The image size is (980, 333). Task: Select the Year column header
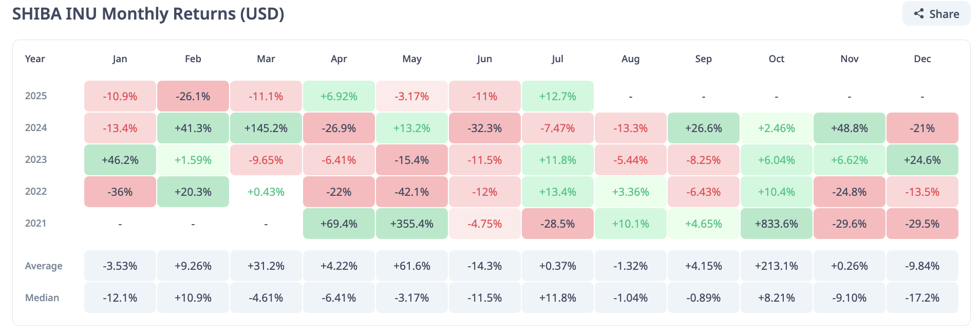(35, 59)
